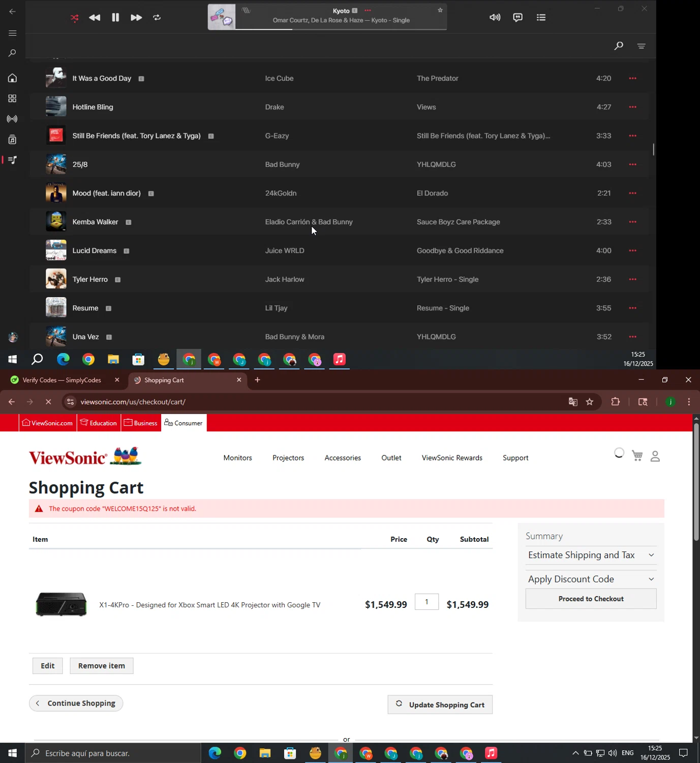Favorite the current song with the star
The height and width of the screenshot is (763, 700).
[x=440, y=10]
